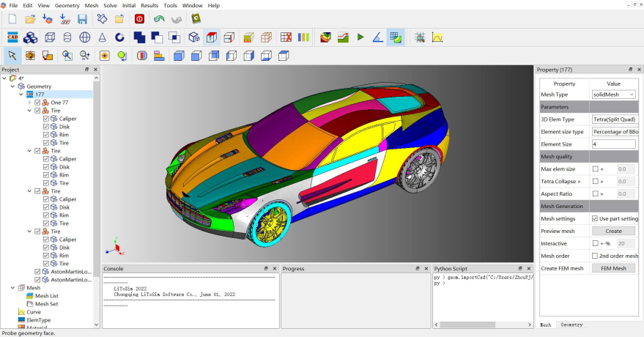Image resolution: width=644 pixels, height=337 pixels.
Task: Click the yellow curve plot icon
Action: pyautogui.click(x=437, y=37)
